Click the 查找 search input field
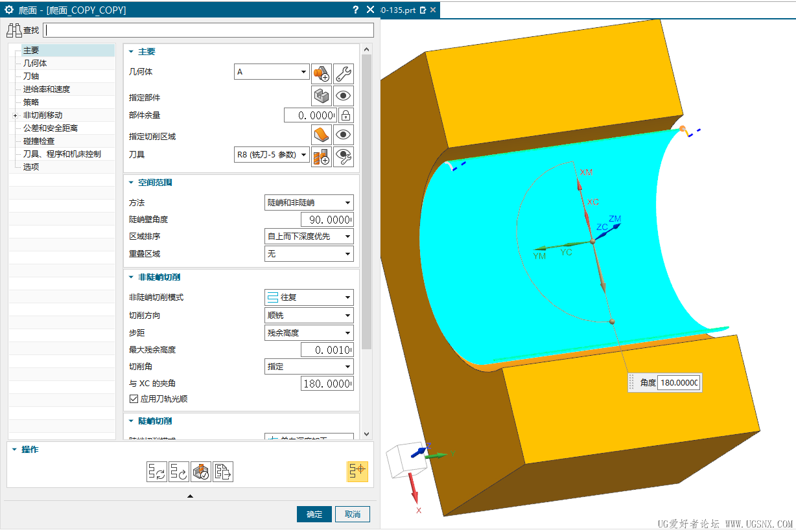This screenshot has width=796, height=532. click(208, 30)
